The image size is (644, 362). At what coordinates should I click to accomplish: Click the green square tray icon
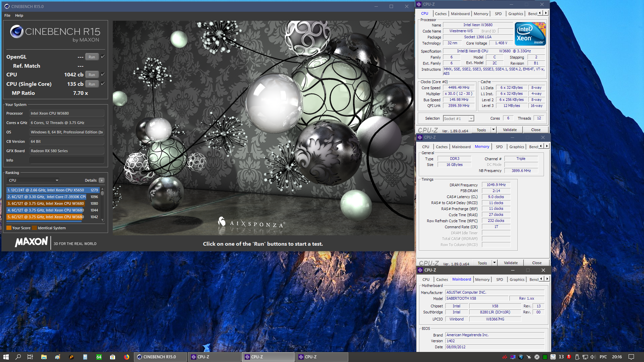[545, 357]
